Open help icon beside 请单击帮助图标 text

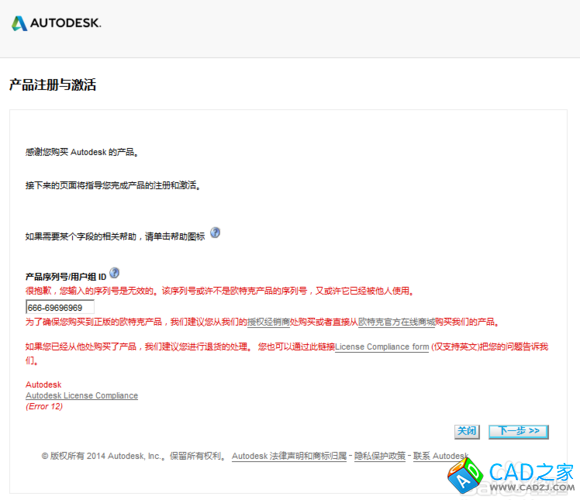tap(215, 233)
